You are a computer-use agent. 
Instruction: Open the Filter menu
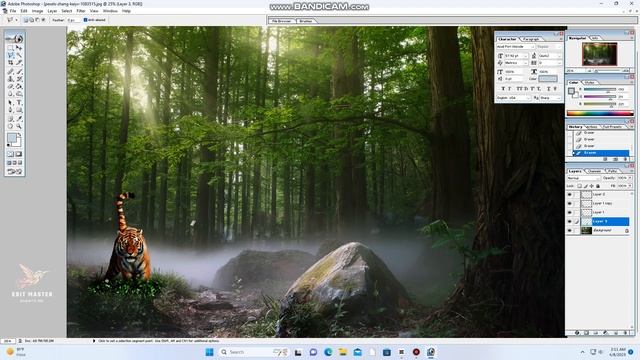coord(81,11)
